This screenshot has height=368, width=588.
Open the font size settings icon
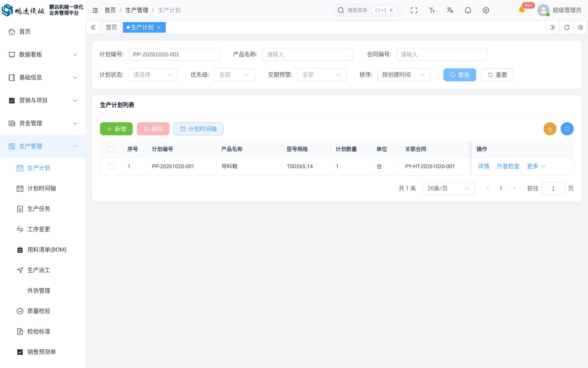pos(432,10)
